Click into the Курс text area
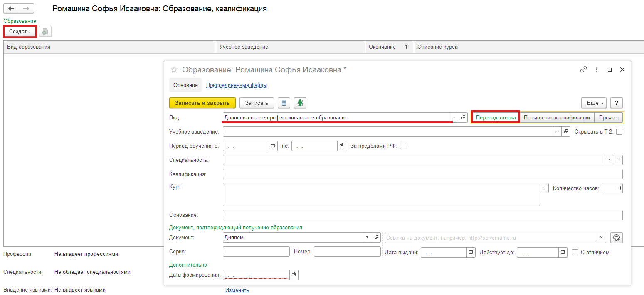 coord(381,195)
